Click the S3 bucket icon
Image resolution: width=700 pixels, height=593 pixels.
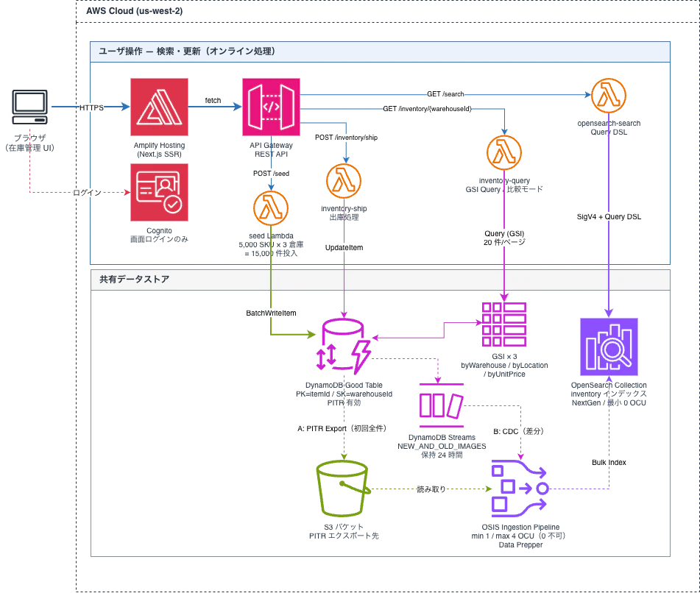[x=344, y=489]
